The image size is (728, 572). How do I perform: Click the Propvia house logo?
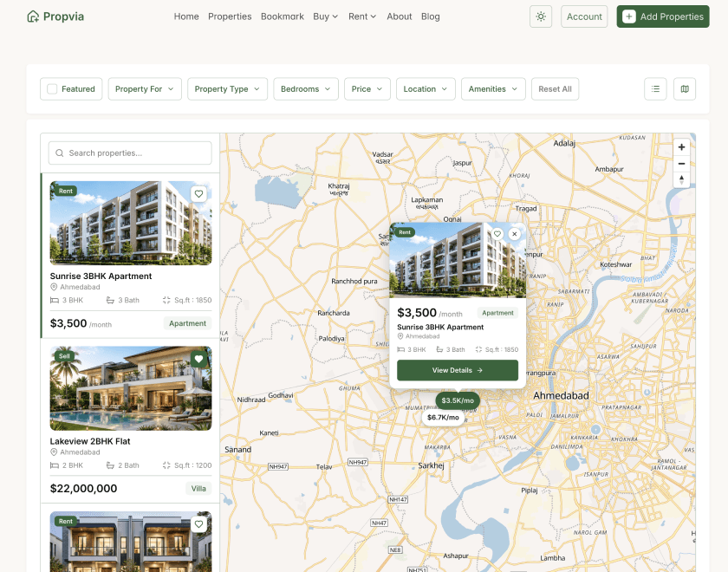pyautogui.click(x=33, y=16)
